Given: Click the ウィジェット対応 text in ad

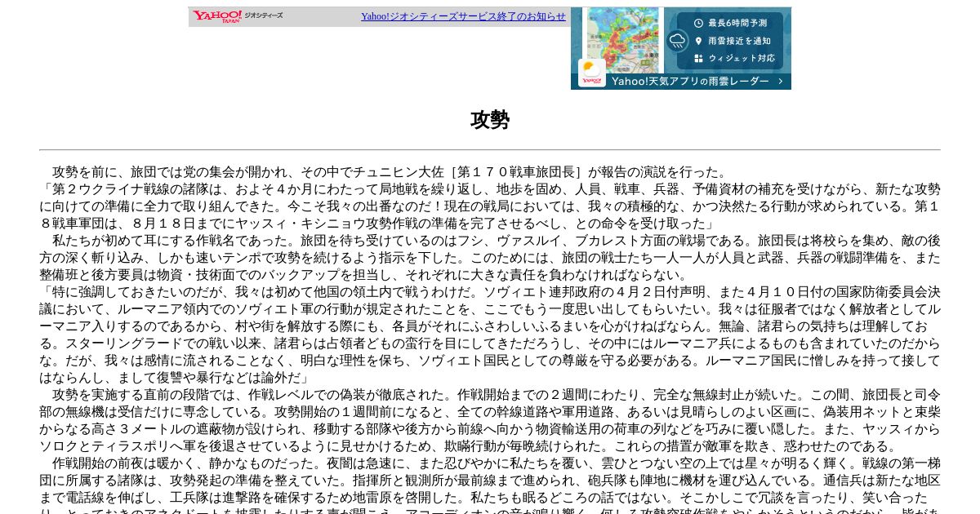Looking at the screenshot, I should pos(742,59).
